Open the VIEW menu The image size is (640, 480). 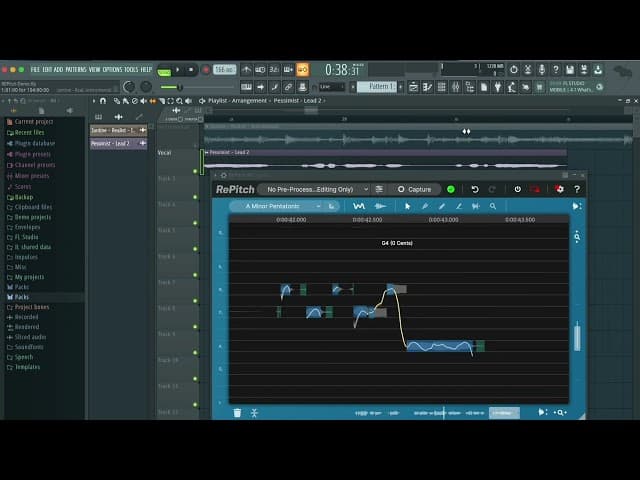(94, 70)
